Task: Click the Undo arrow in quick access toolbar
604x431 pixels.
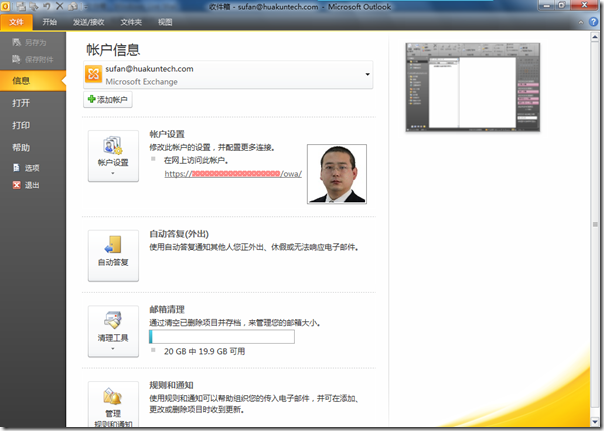Action: 47,6
